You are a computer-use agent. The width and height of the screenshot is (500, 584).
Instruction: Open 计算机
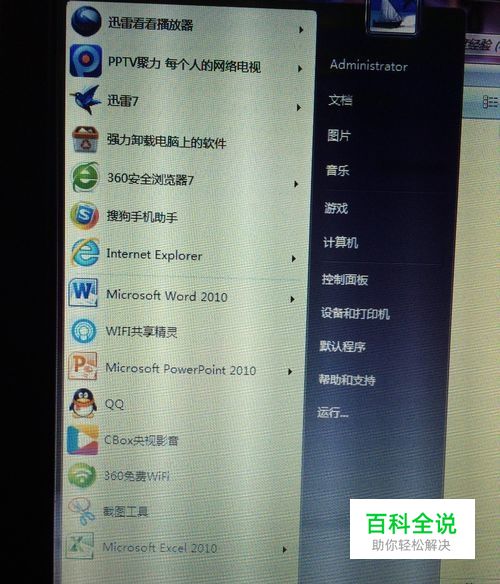point(341,243)
